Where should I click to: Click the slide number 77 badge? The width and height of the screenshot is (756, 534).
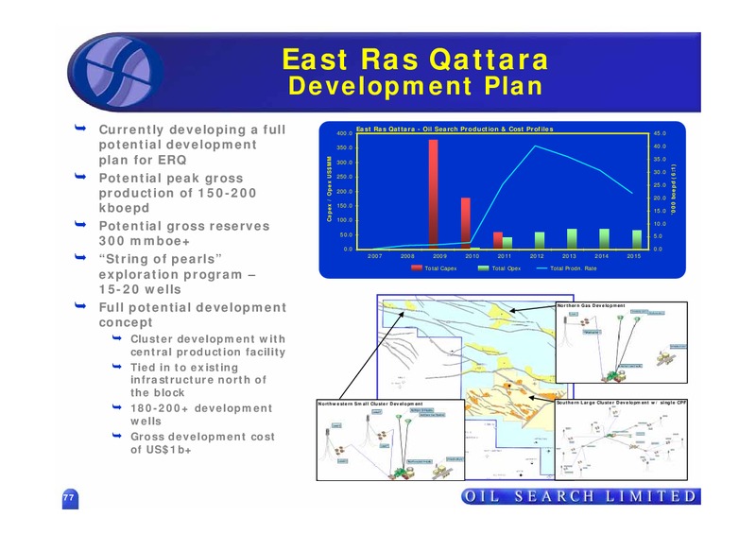pos(70,499)
